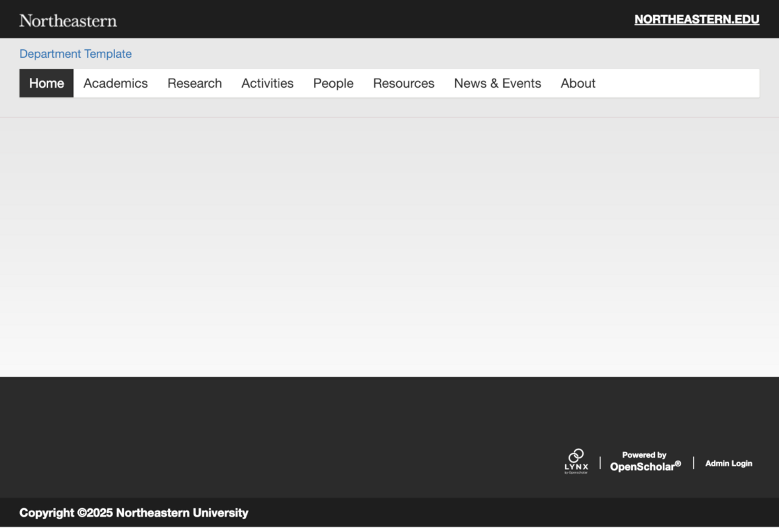Open the Department Template link
Screen dimensions: 779x532
coord(75,54)
